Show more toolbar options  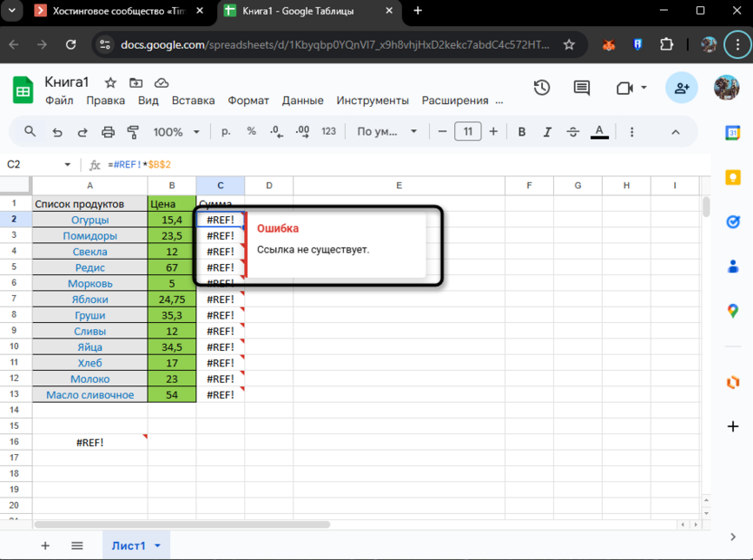click(x=632, y=132)
